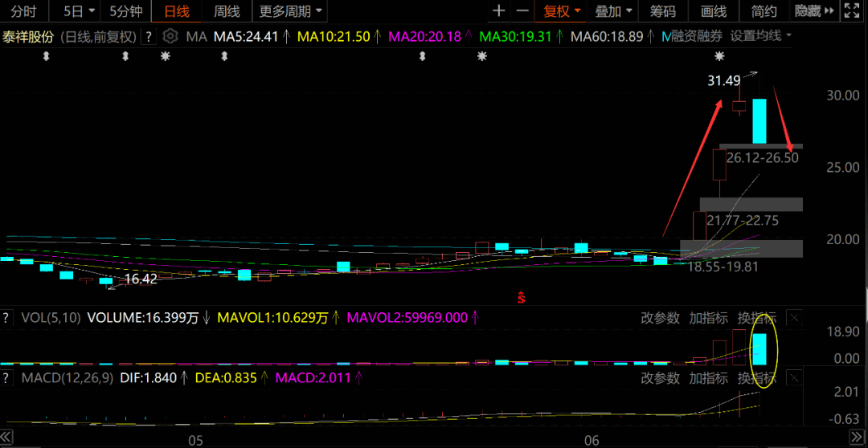
Task: Toggle the 隐藏 panel button
Action: point(813,10)
